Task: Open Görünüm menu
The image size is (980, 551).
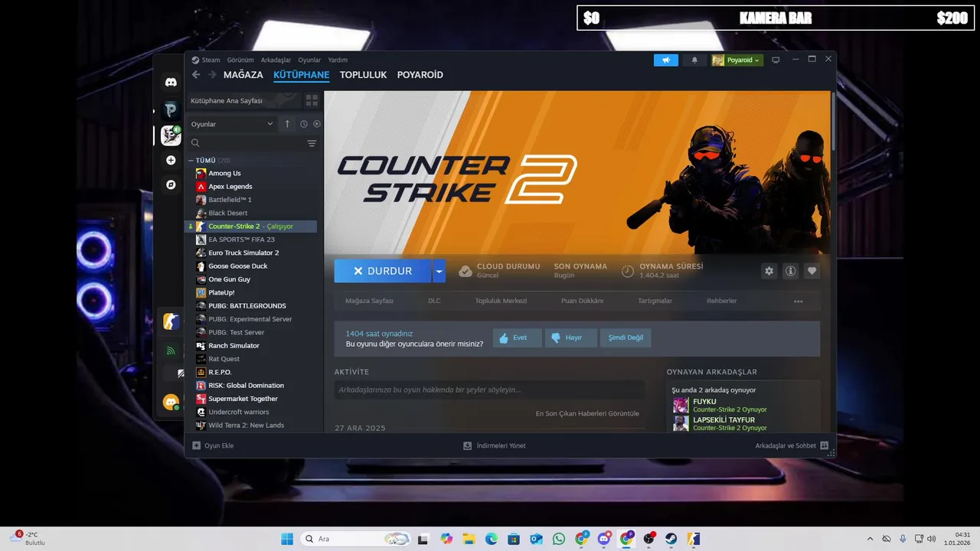Action: pos(240,60)
